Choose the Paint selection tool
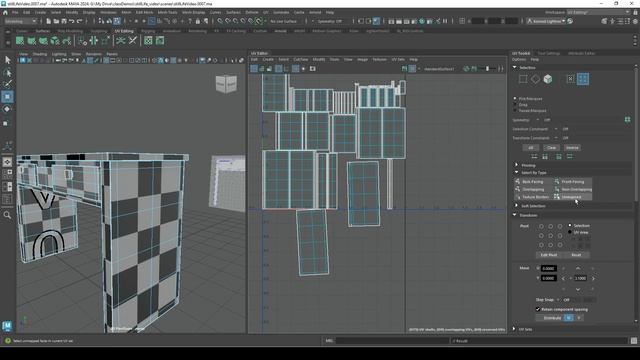Screen dimensions: 640x360 tap(7, 84)
